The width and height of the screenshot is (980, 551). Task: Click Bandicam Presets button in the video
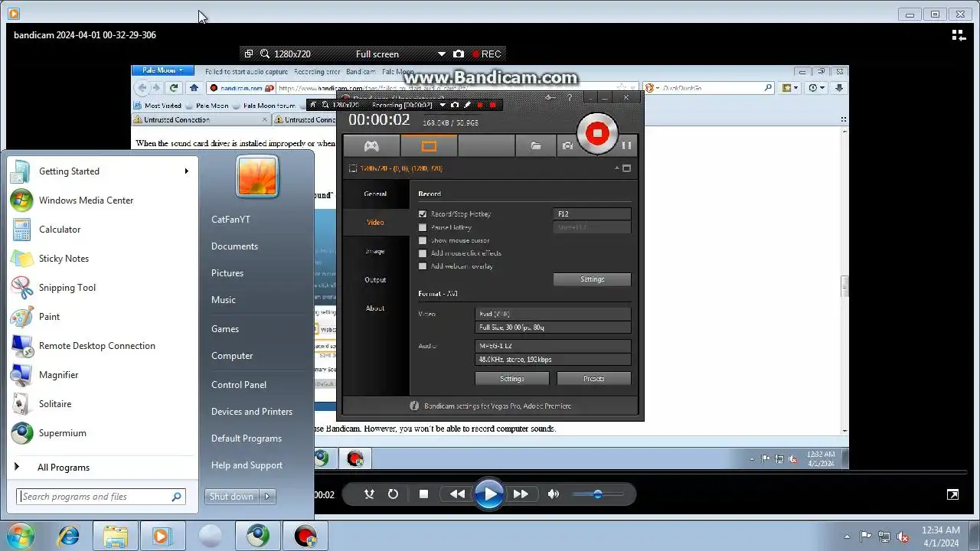594,379
